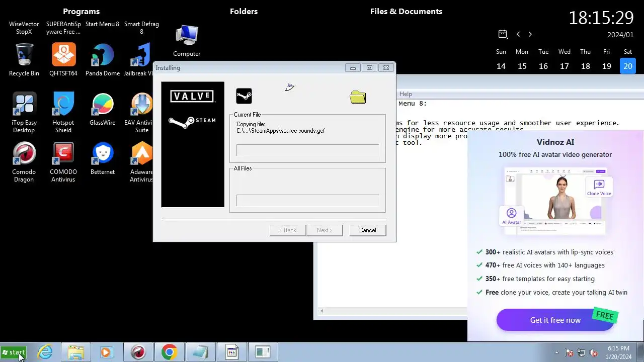This screenshot has width=644, height=362.
Task: Open Panda Dome desktop shortcut
Action: 103,59
